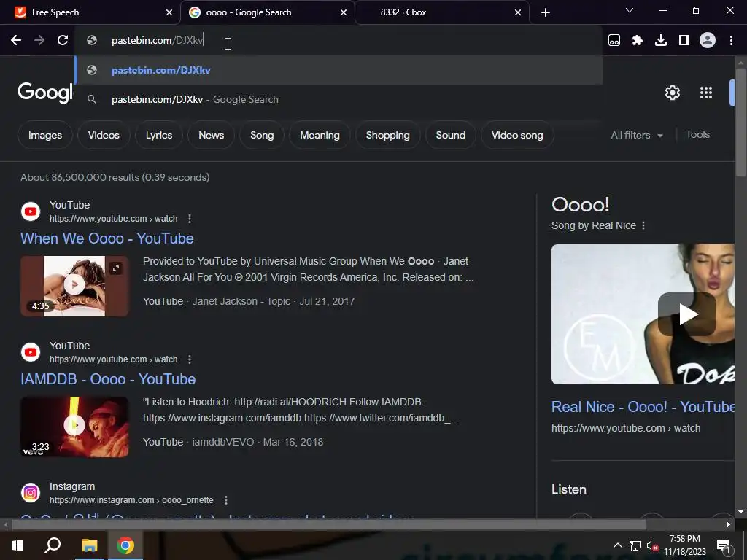Open more options for When We Oooo result

[x=190, y=219]
